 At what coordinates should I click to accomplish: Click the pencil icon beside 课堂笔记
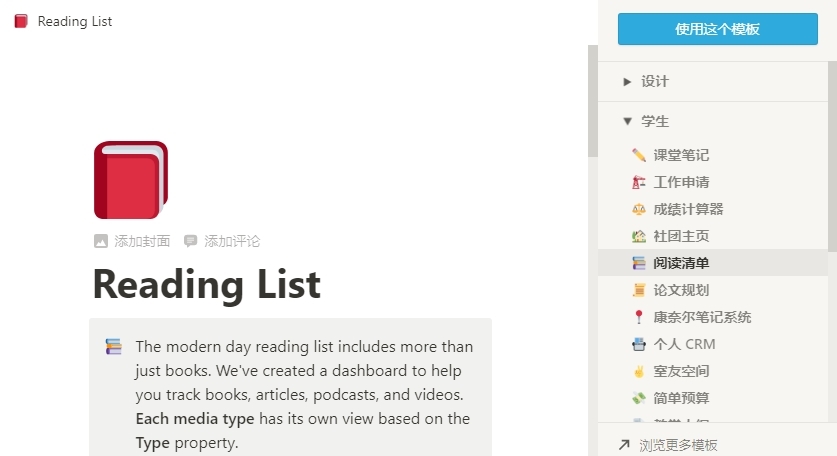tap(638, 155)
